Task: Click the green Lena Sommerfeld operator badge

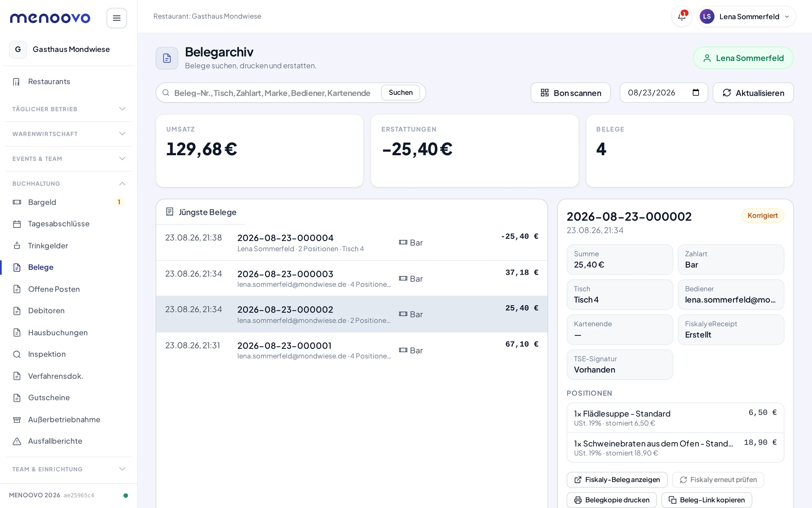Action: tap(743, 58)
